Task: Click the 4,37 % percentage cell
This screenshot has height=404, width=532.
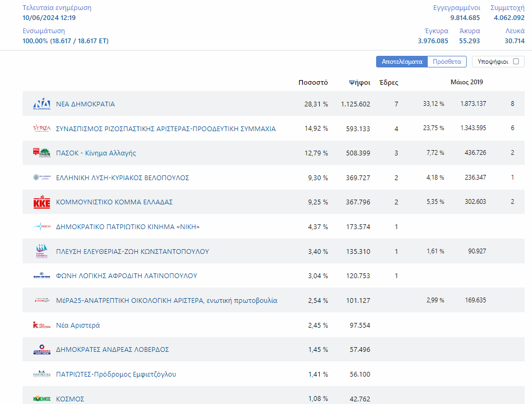Action: (x=318, y=226)
